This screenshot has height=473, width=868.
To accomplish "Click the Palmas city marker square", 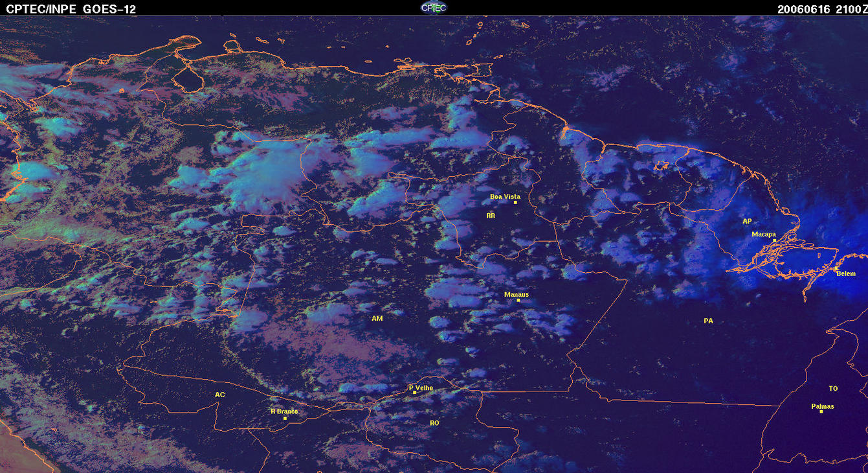I will [821, 412].
